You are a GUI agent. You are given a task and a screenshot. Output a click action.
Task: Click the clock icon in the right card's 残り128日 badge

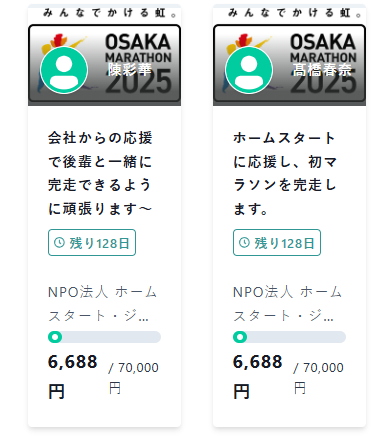[244, 243]
